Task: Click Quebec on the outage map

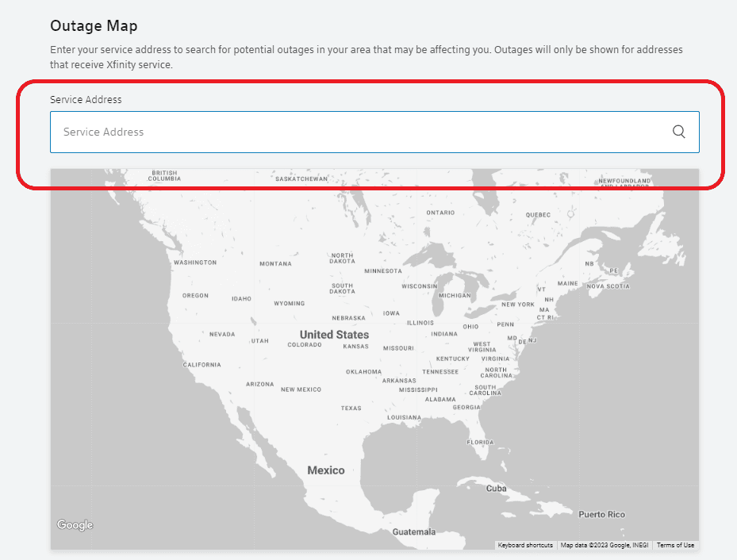Action: (539, 214)
